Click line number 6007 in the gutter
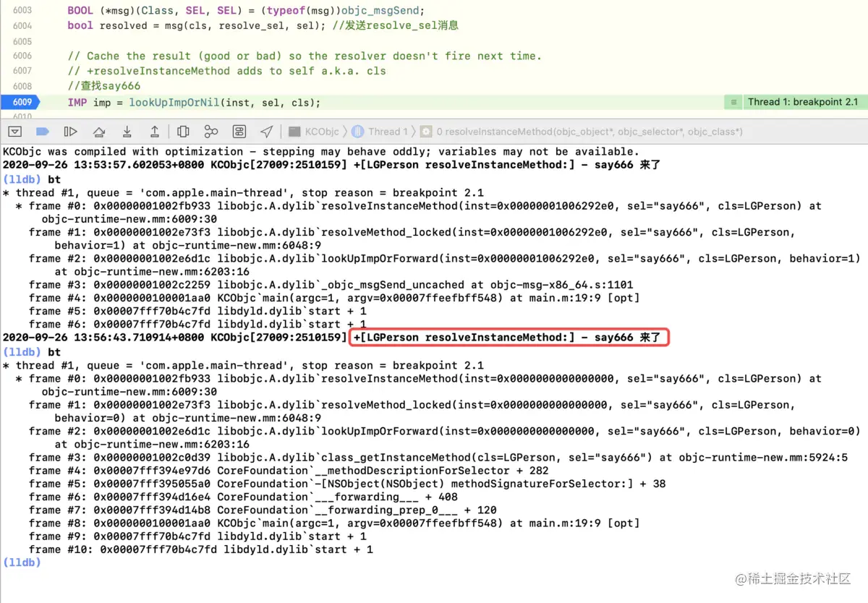868x603 pixels. tap(22, 71)
